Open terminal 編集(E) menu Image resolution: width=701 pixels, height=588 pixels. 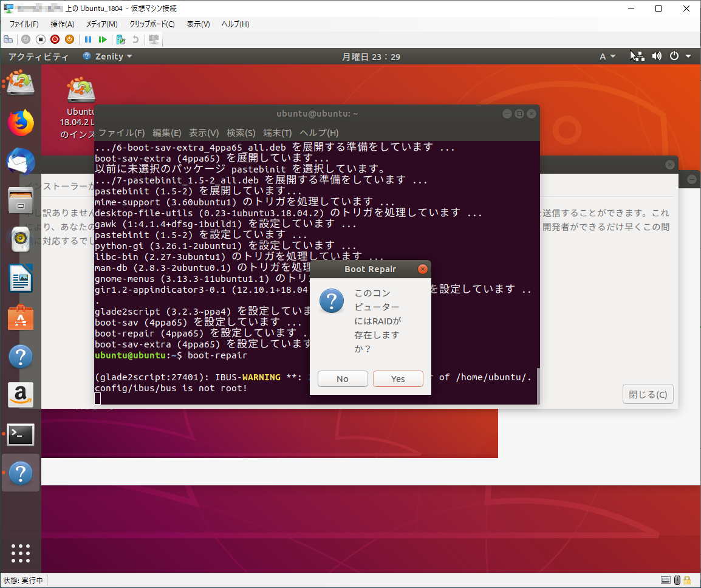(167, 133)
